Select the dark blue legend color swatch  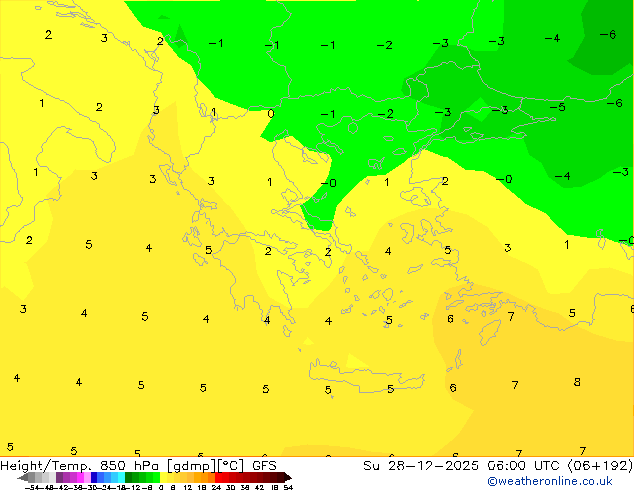tap(94, 478)
